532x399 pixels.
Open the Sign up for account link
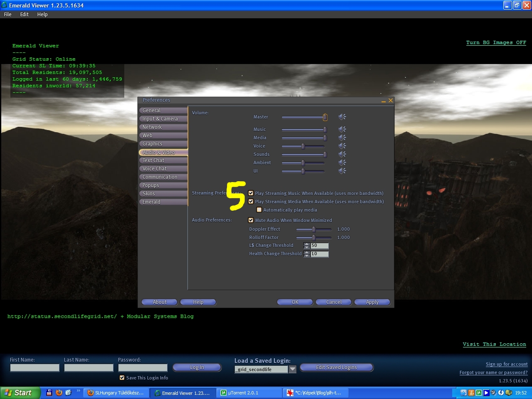pyautogui.click(x=507, y=364)
